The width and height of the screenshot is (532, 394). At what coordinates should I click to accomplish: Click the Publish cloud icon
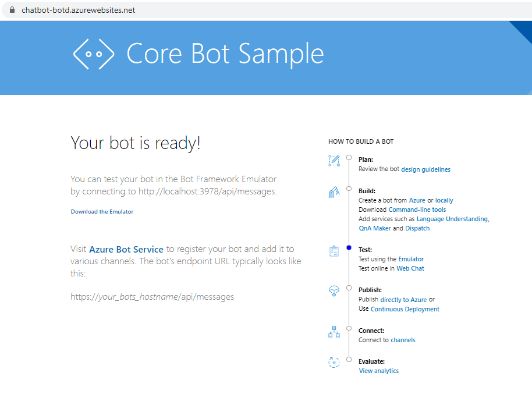334,291
